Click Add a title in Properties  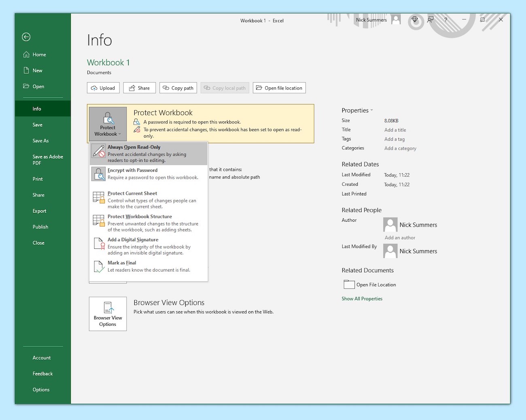click(x=395, y=129)
